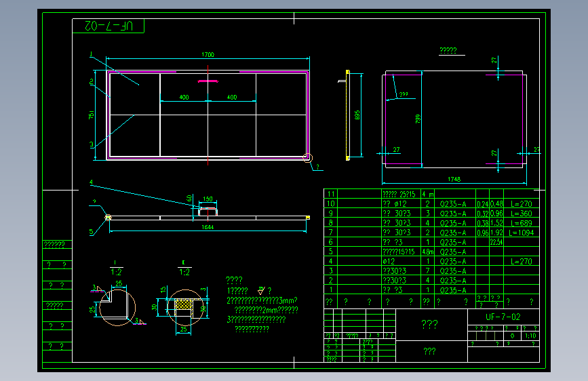Select the 0.24 unit weight in row 10
This screenshot has width=588, height=381.
483,204
